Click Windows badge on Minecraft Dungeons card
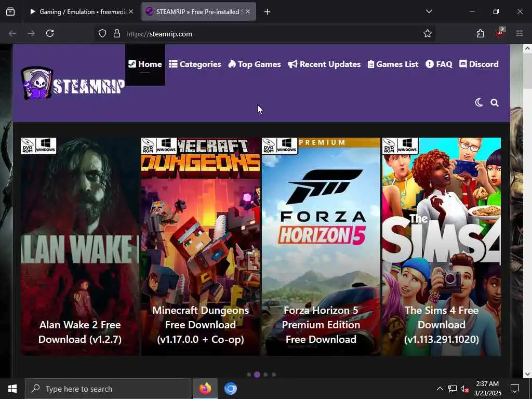 (x=166, y=146)
